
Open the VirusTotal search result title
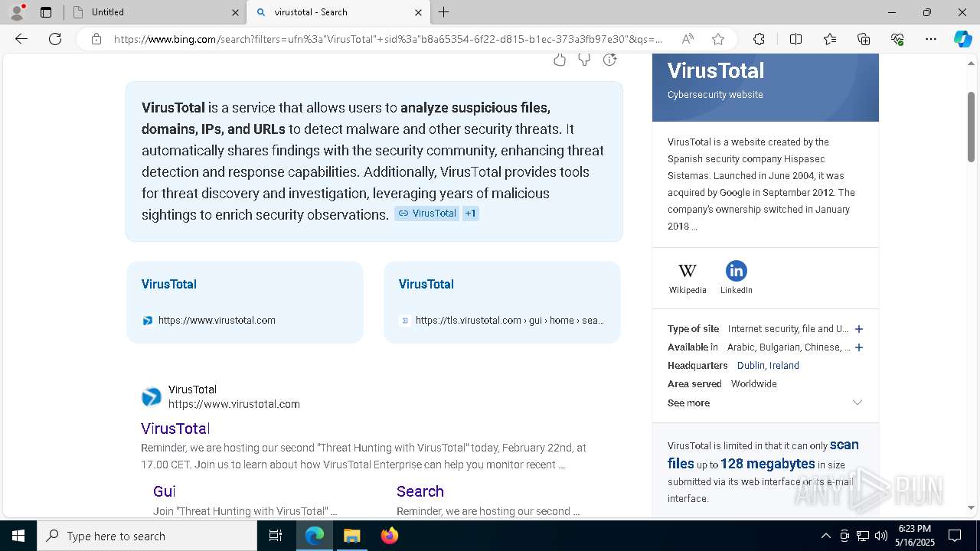click(175, 429)
